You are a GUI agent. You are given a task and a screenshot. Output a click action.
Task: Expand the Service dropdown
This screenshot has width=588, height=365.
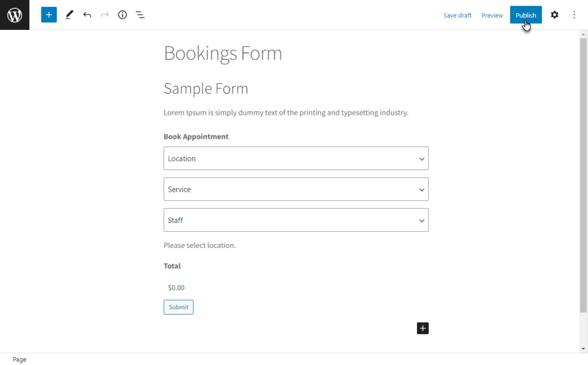[x=296, y=189]
